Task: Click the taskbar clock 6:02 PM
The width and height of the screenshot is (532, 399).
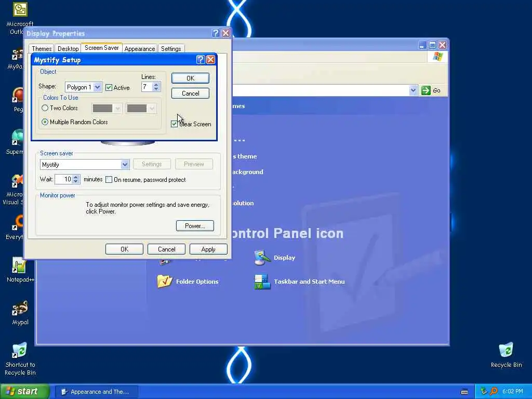Action: coord(512,391)
